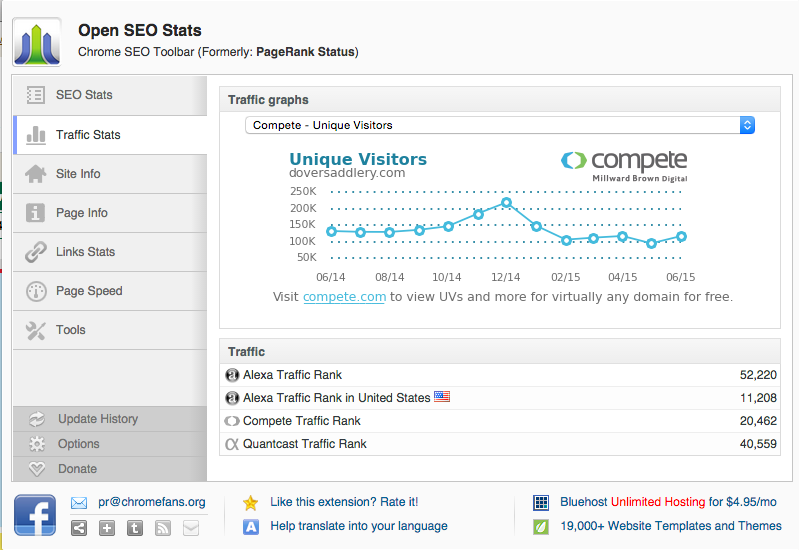Open Options
Viewport: 799px width, 550px height.
(110, 444)
